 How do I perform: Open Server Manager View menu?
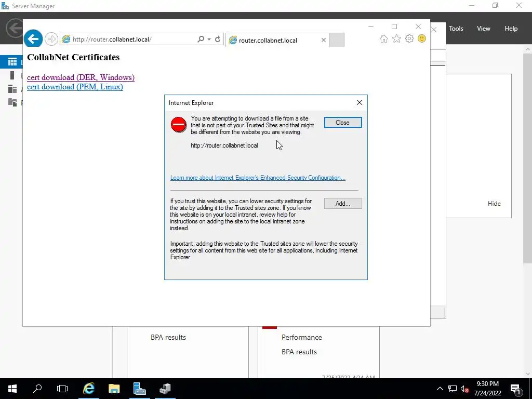tap(484, 29)
